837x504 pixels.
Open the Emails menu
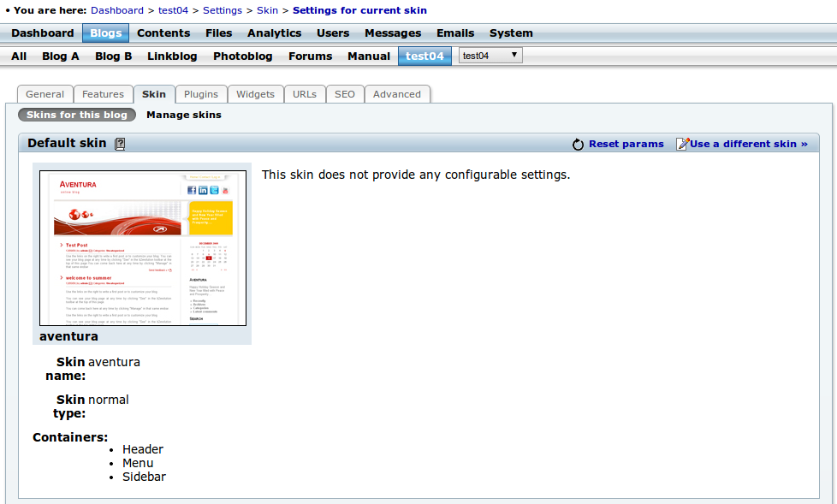tap(455, 33)
